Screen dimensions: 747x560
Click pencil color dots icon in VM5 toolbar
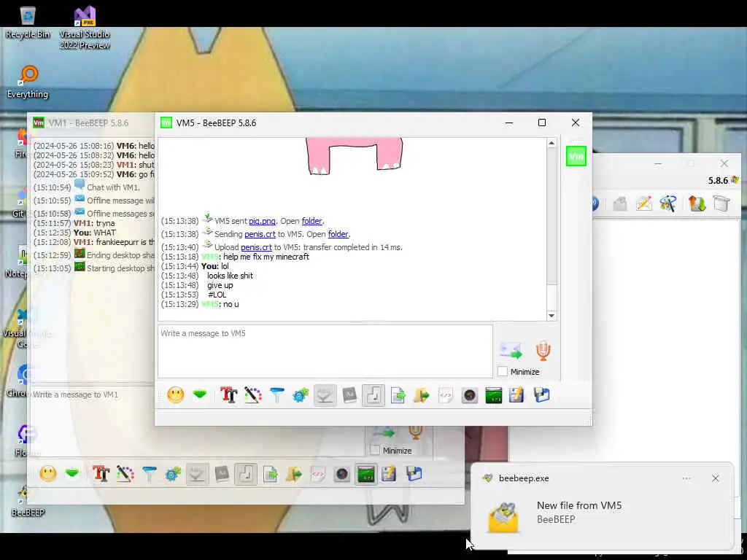point(253,394)
